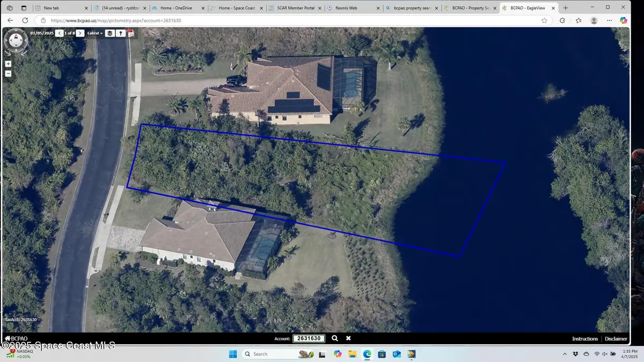Expand the Latest imagery dropdown
This screenshot has height=362, width=644.
point(94,33)
